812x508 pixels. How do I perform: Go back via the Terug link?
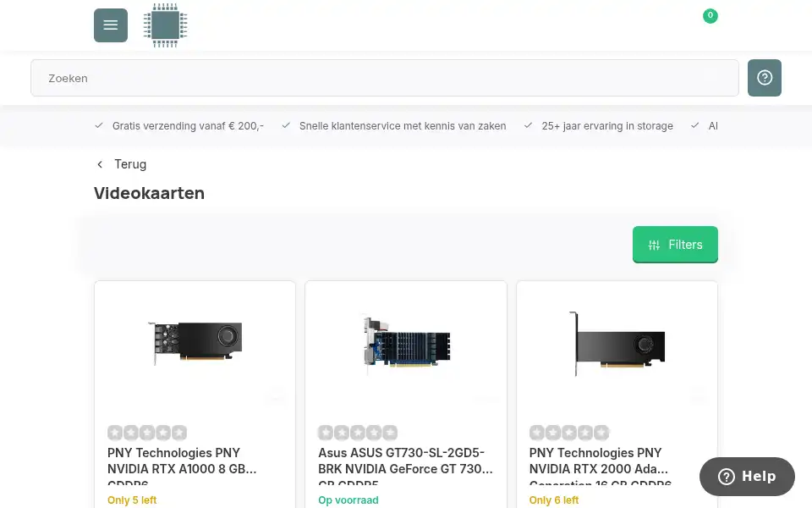pos(122,164)
